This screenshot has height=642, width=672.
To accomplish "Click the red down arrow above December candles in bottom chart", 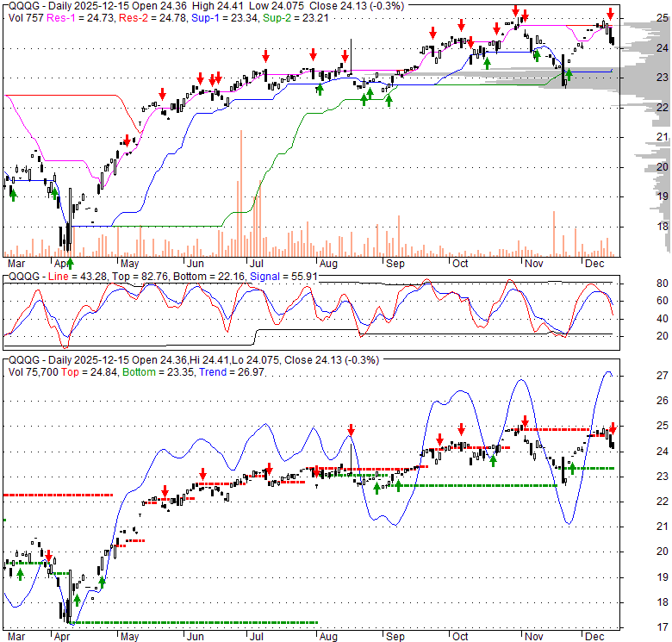I will click(x=613, y=427).
